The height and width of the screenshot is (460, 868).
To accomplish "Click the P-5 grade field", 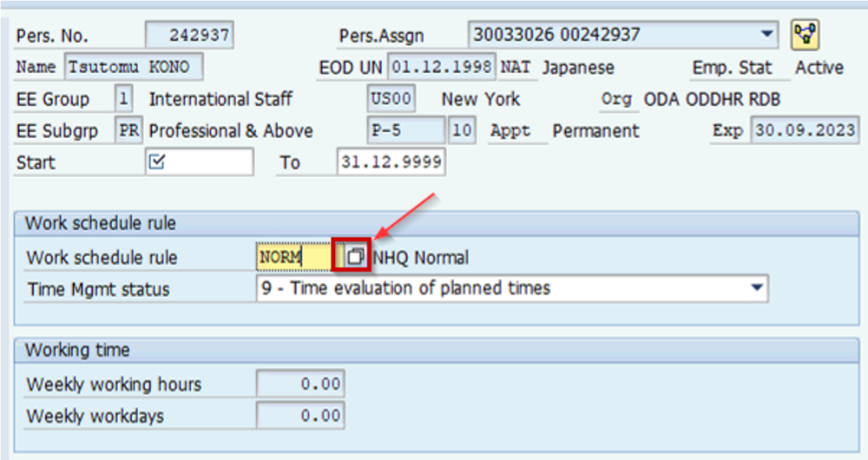I will [406, 131].
